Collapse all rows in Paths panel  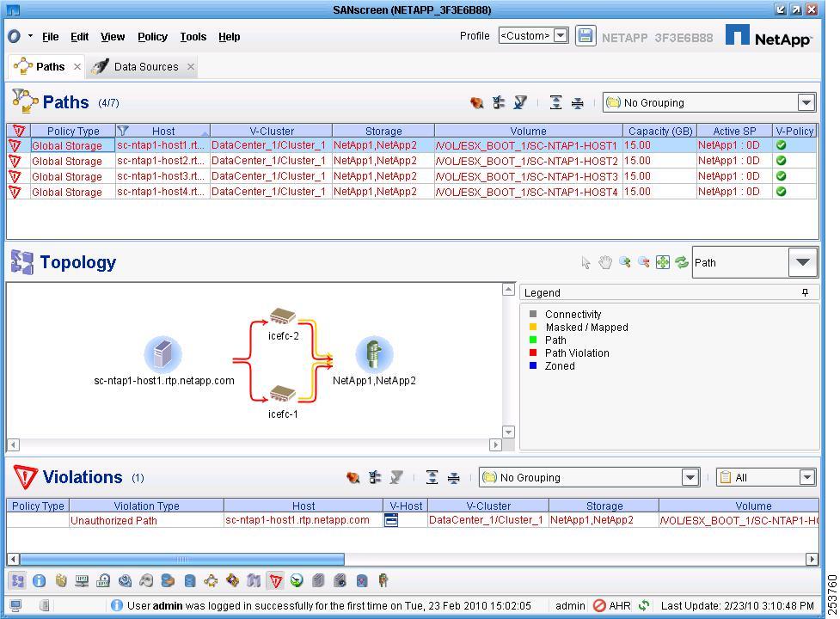tap(577, 102)
